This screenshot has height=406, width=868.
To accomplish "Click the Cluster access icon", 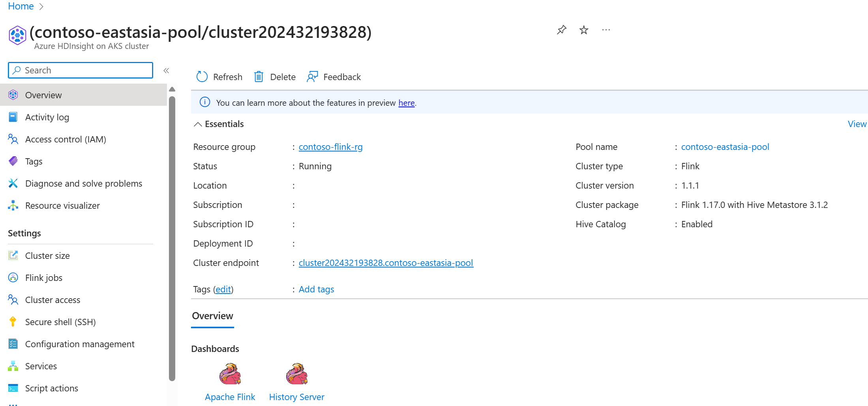I will pyautogui.click(x=13, y=299).
